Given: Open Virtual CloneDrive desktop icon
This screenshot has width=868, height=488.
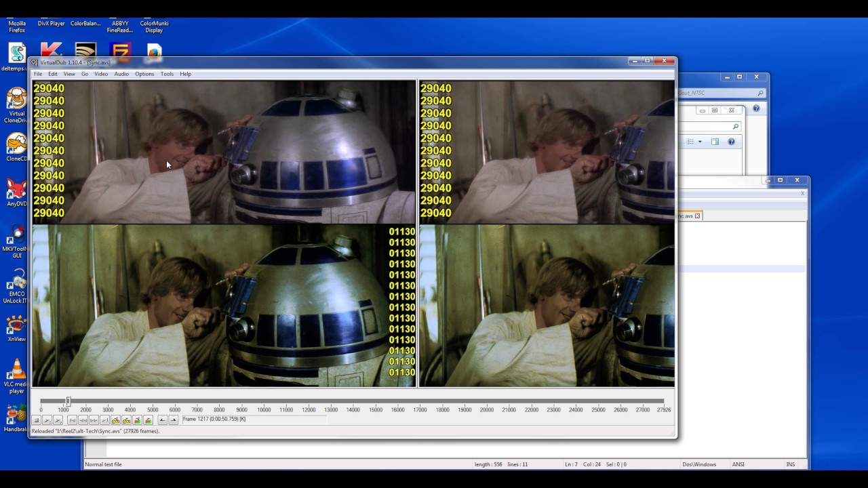Looking at the screenshot, I should pyautogui.click(x=16, y=105).
